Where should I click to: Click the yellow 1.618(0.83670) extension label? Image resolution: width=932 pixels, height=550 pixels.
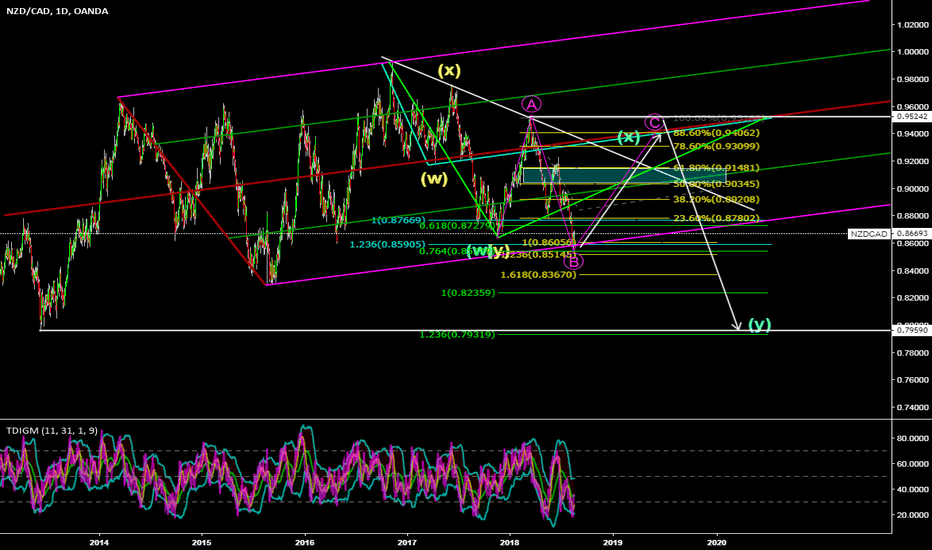coord(539,275)
